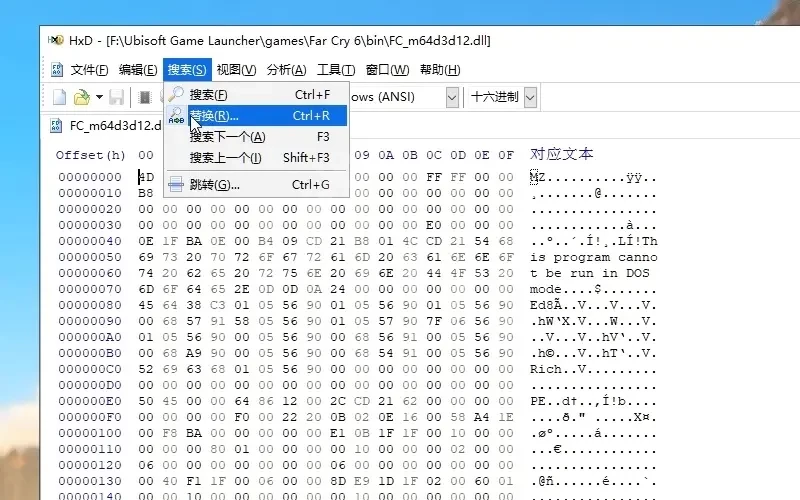Expand the arrow beside Open folder icon

pyautogui.click(x=99, y=97)
